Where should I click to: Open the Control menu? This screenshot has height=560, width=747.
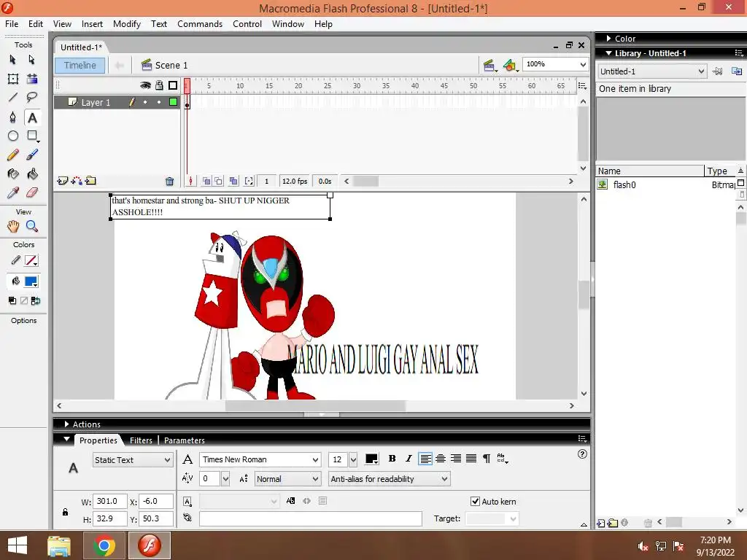[x=247, y=24]
